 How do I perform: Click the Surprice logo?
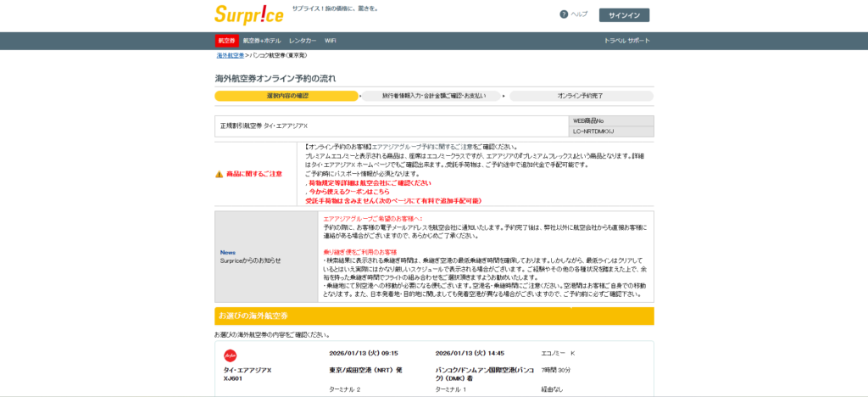click(x=248, y=14)
